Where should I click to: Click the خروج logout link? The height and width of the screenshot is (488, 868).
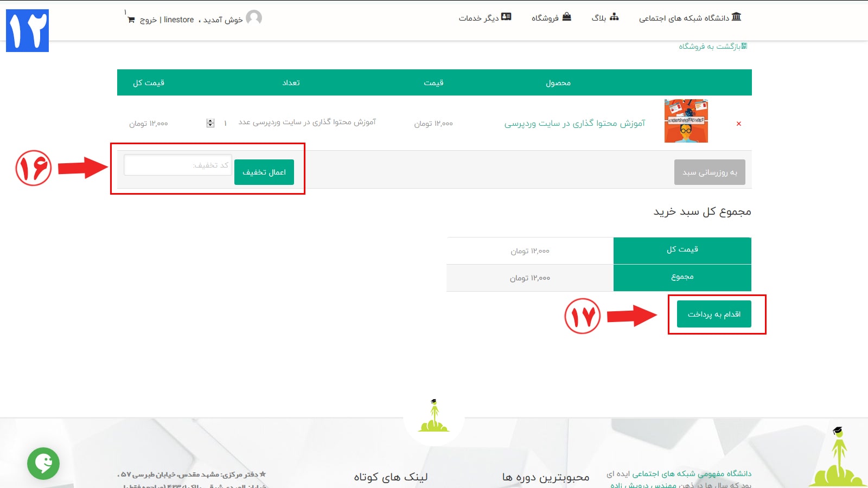coord(148,20)
